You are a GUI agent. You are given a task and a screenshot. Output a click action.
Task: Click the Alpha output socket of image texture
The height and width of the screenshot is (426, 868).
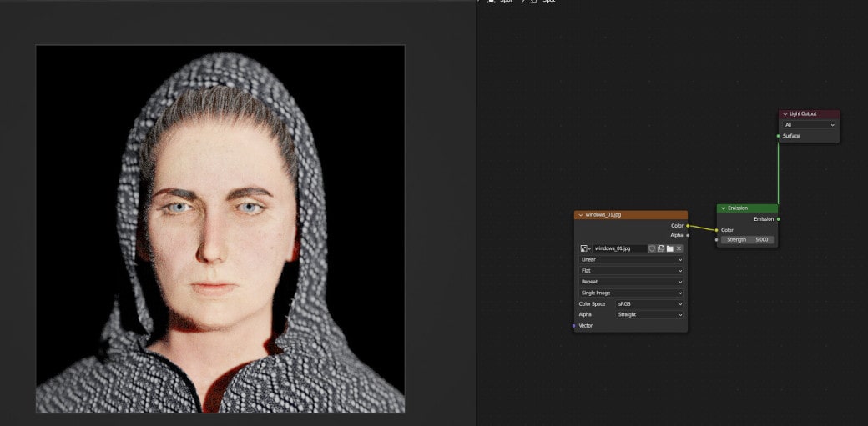point(688,235)
